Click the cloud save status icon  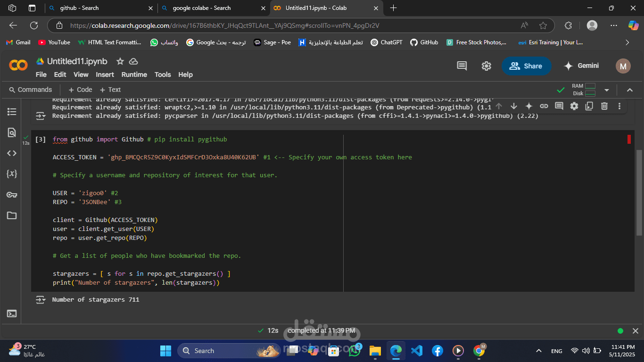click(133, 61)
